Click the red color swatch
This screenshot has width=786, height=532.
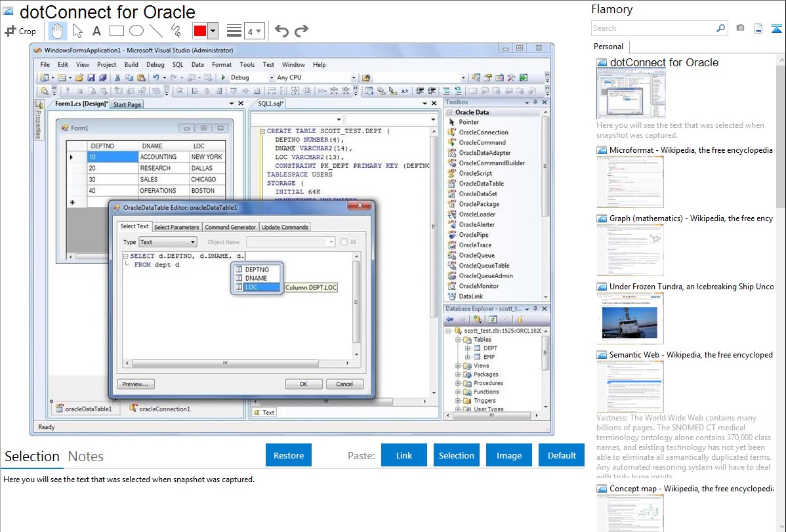coord(200,31)
